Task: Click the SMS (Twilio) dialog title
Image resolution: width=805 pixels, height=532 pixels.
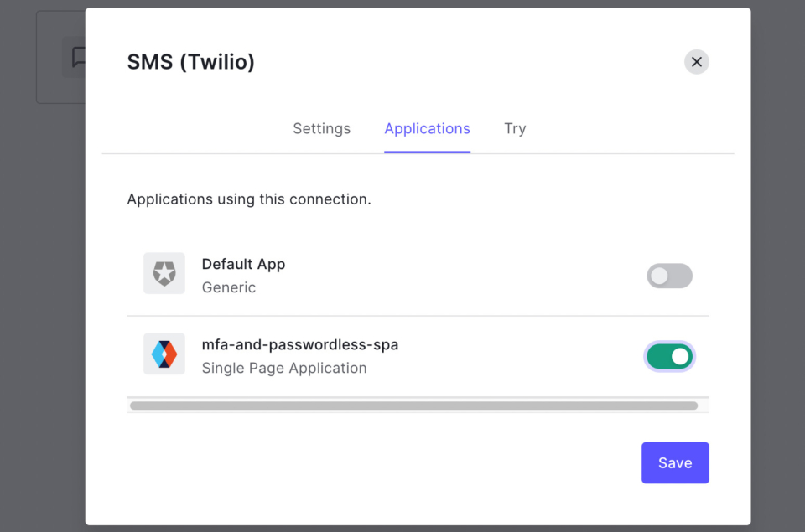Action: pos(190,61)
